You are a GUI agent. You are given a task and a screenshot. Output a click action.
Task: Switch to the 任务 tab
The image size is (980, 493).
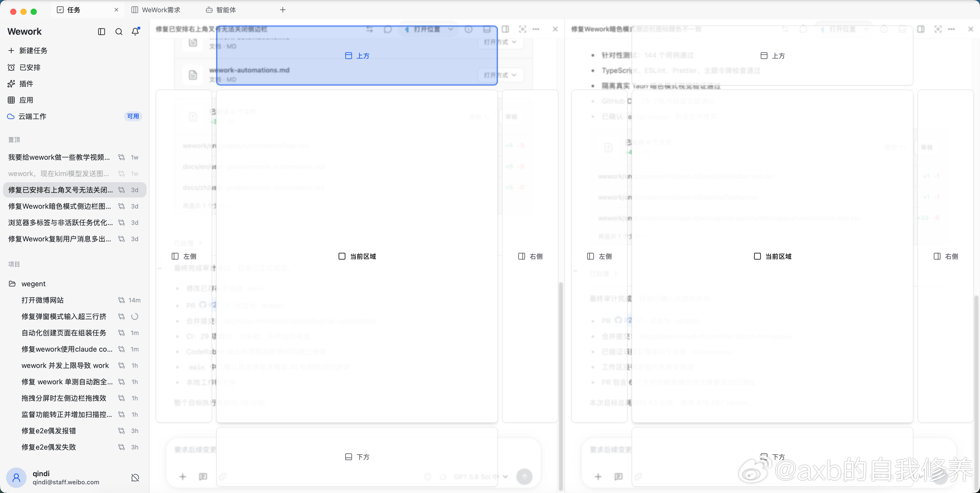(87, 10)
